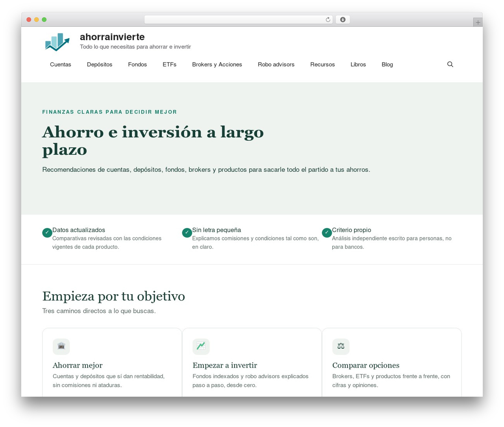Click the heading 'Ahorro e inversión a largo plazo'
The width and height of the screenshot is (504, 427).
tap(153, 141)
